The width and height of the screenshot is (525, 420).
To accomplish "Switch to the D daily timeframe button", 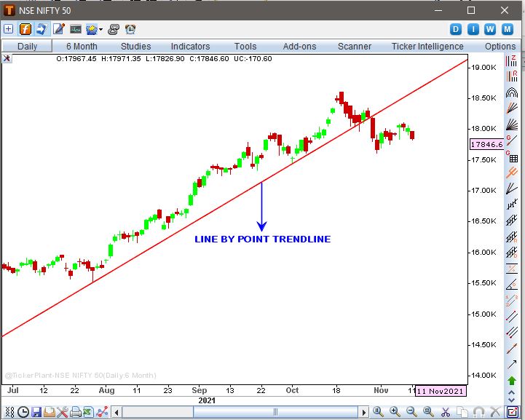I will [x=455, y=29].
